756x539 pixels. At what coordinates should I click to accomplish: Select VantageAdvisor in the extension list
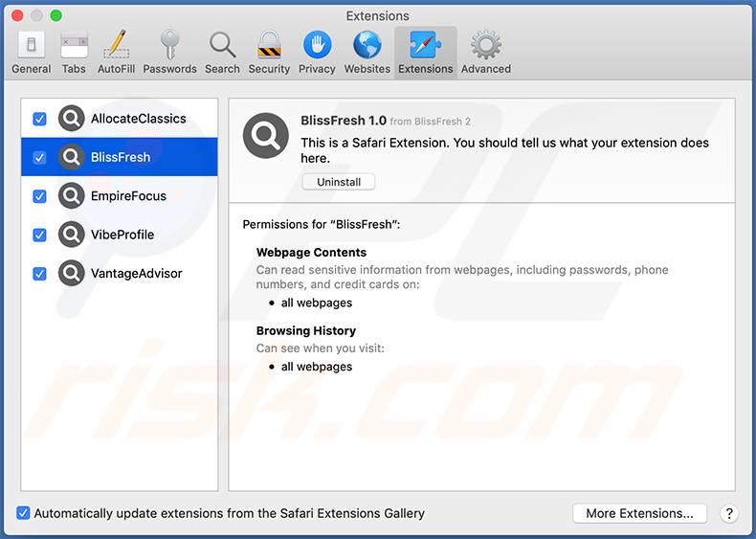click(120, 273)
